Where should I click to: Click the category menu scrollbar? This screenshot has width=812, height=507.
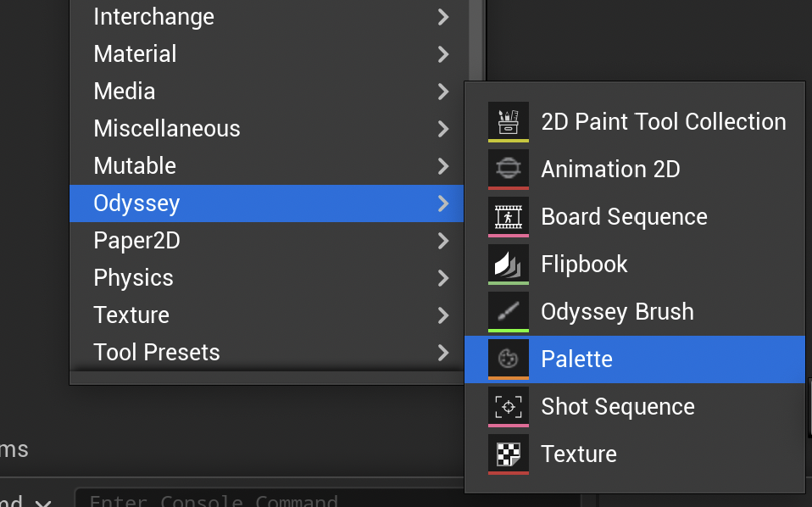[x=476, y=42]
